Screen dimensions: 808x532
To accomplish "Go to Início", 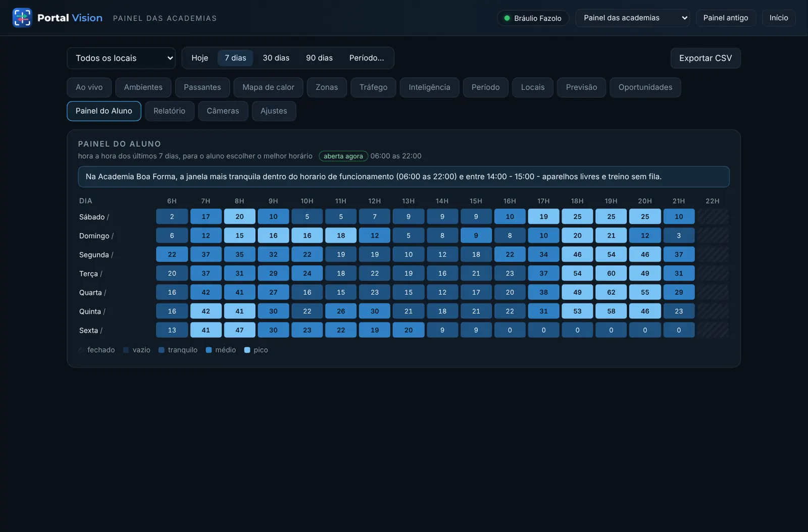I will pos(779,18).
